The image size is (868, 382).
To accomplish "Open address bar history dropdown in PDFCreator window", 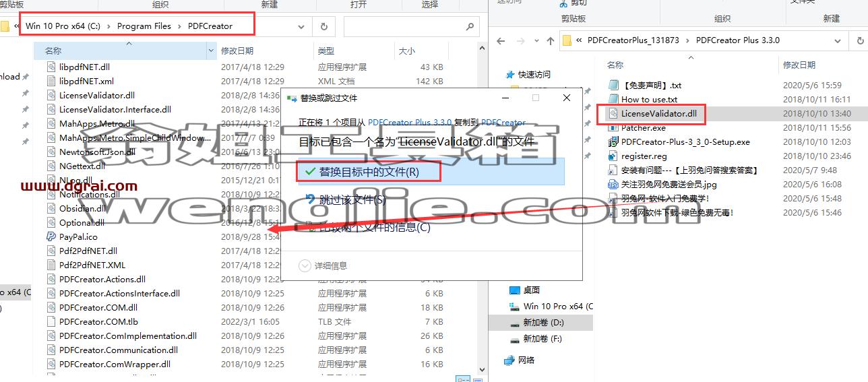I will [x=301, y=26].
